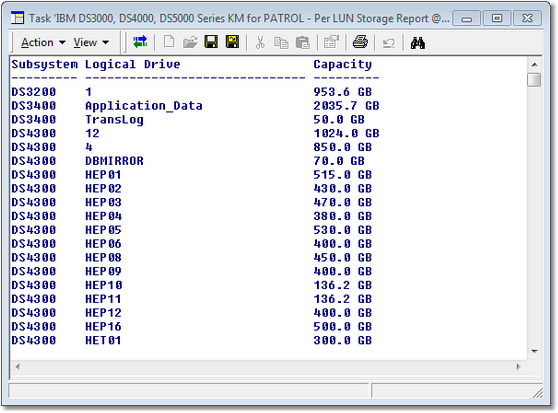
Task: Open the View menu
Action: tap(91, 43)
